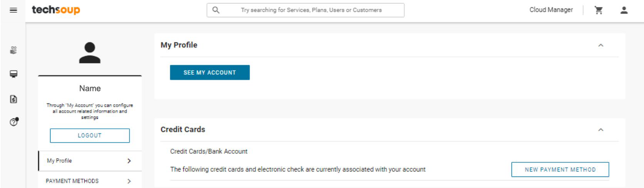Select My Profile in the side menu
Viewport: 644px width, 188px height.
[90, 161]
